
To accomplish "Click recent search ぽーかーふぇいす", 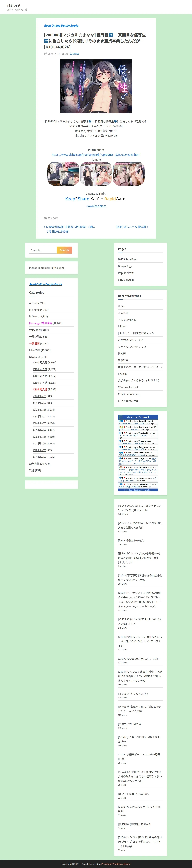I will pyautogui.click(x=128, y=387).
